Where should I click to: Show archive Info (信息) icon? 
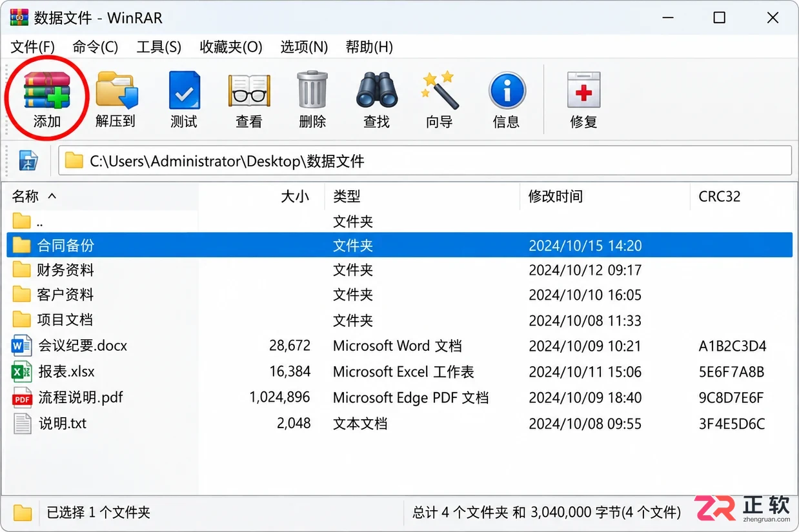click(x=507, y=90)
